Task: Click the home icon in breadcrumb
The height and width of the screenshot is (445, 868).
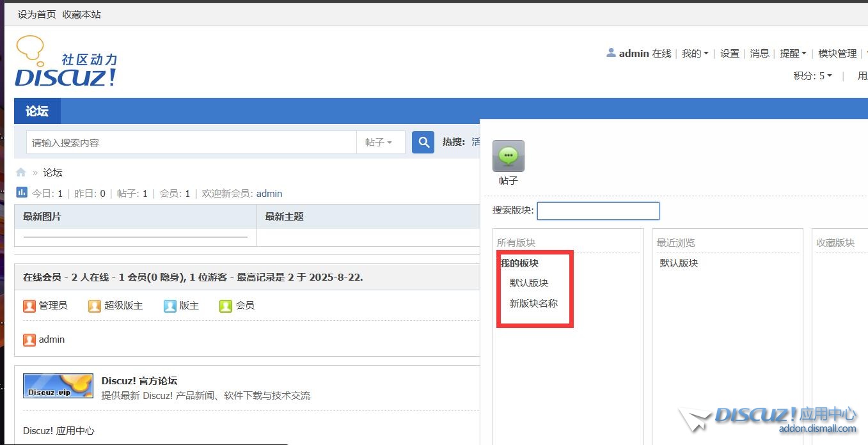Action: click(21, 173)
